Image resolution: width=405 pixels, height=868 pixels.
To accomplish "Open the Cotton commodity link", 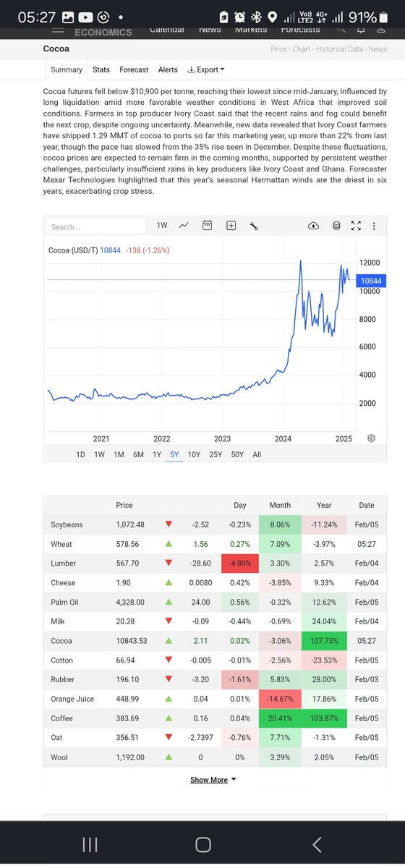I will (x=63, y=661).
